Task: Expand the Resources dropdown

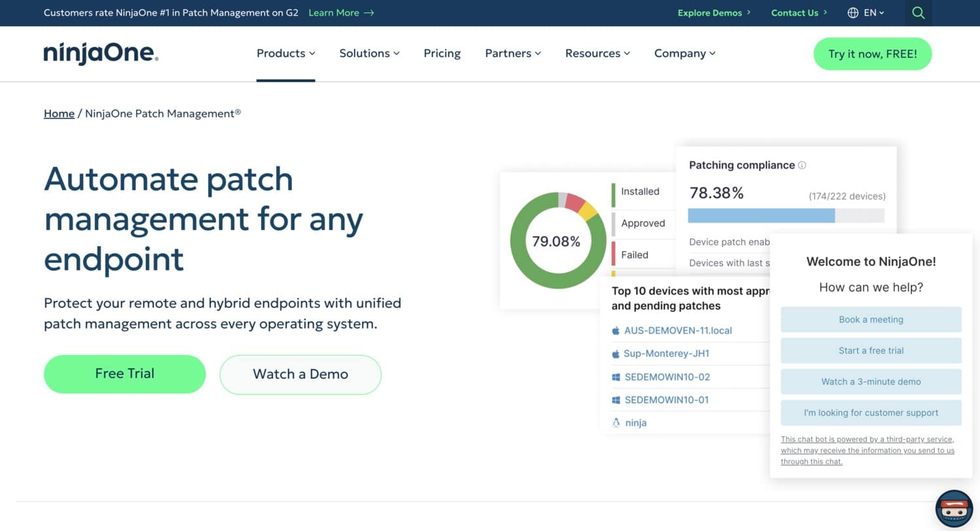Action: (x=596, y=53)
